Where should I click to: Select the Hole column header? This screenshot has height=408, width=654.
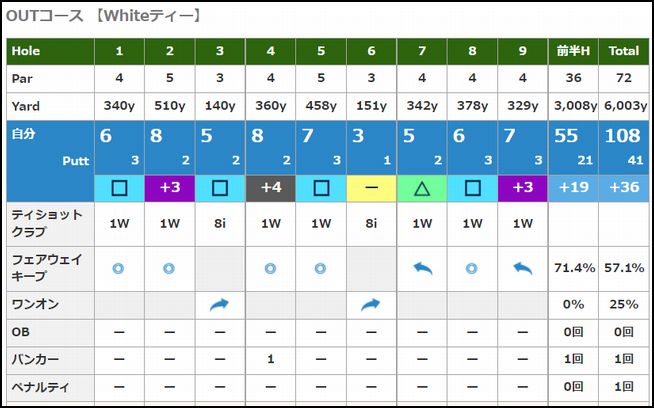(50, 51)
